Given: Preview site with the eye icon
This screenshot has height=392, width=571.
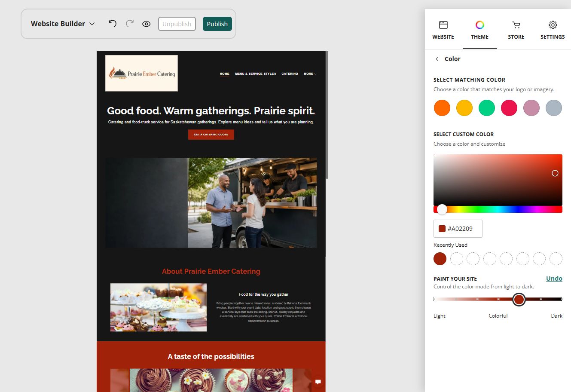Looking at the screenshot, I should pos(146,24).
